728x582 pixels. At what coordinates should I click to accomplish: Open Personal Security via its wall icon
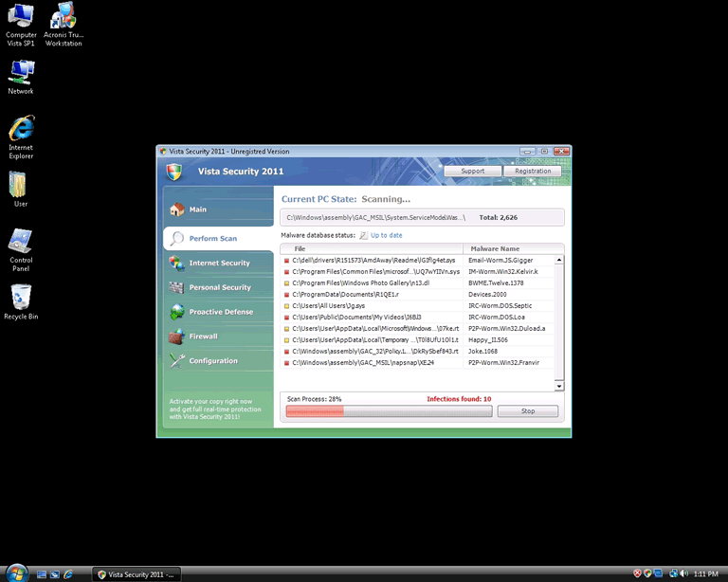pos(176,288)
